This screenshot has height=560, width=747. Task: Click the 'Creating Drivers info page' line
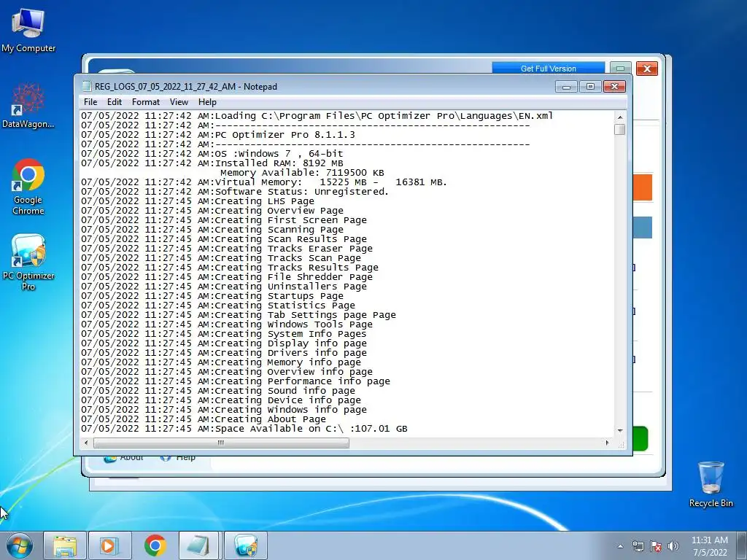pos(224,353)
